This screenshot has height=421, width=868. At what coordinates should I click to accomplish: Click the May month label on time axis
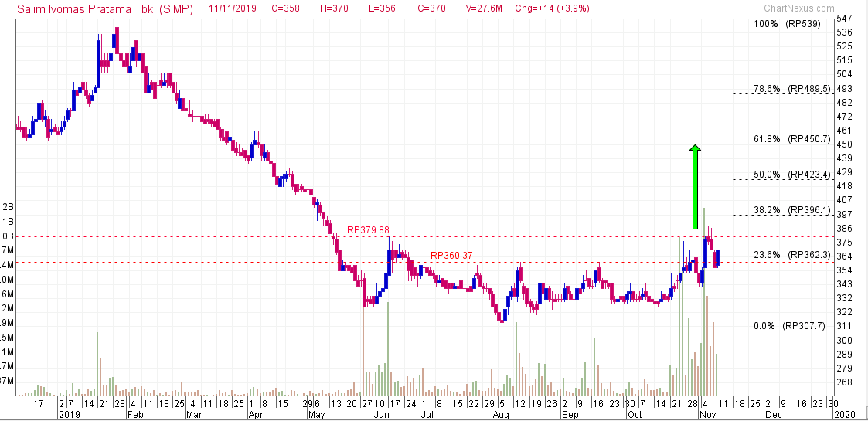pyautogui.click(x=316, y=414)
